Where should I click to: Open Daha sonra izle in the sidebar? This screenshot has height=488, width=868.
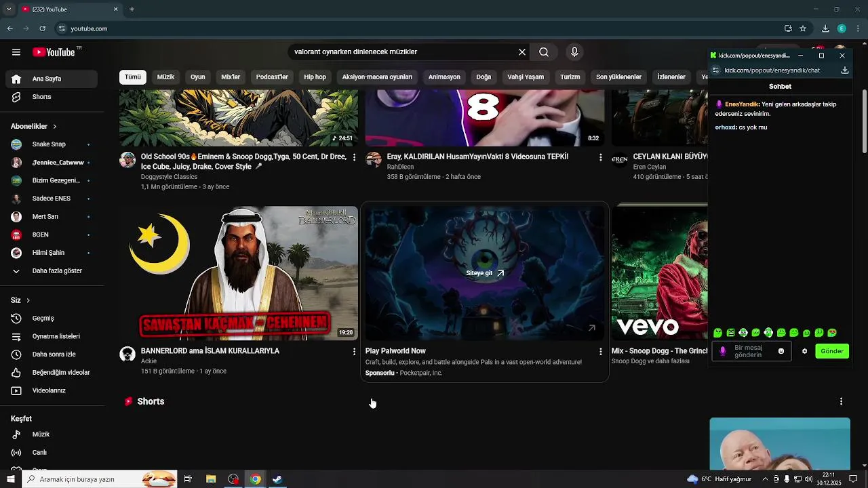pos(52,354)
